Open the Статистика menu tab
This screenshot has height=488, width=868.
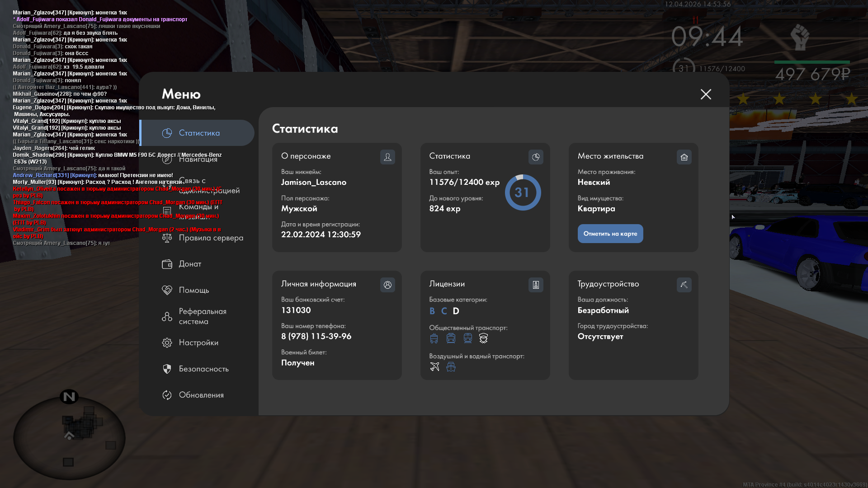(x=199, y=133)
